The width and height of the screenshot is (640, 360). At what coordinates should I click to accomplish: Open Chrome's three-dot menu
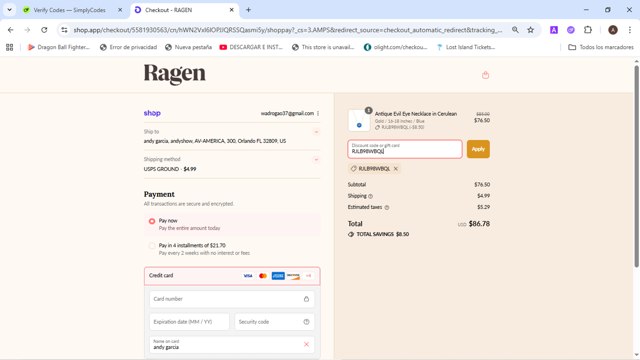click(630, 30)
